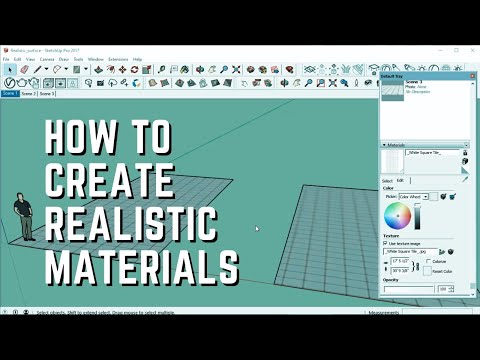Activate the Push/Pull tool

click(98, 70)
